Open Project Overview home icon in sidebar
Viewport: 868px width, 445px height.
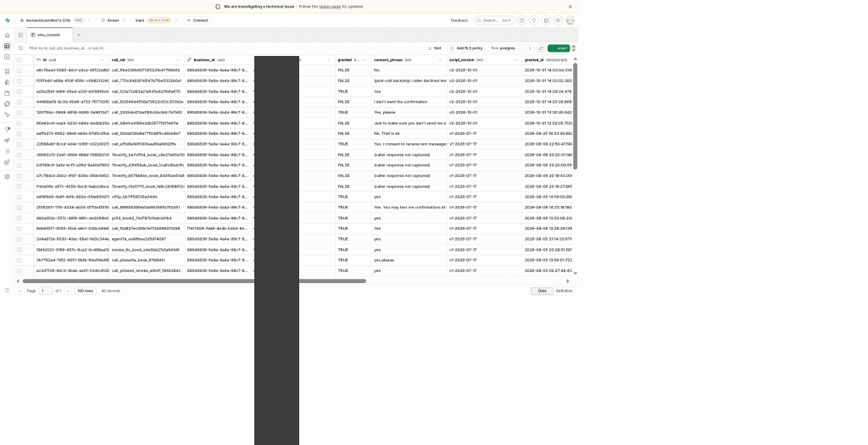(7, 35)
